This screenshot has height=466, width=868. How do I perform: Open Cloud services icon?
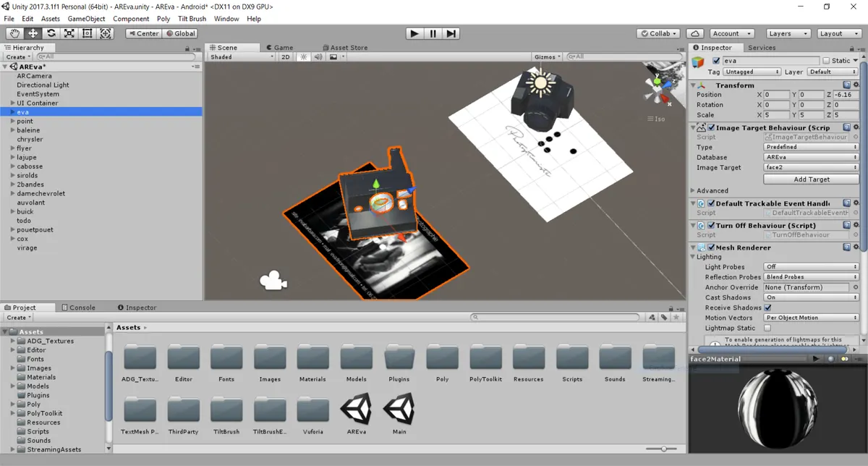point(694,33)
